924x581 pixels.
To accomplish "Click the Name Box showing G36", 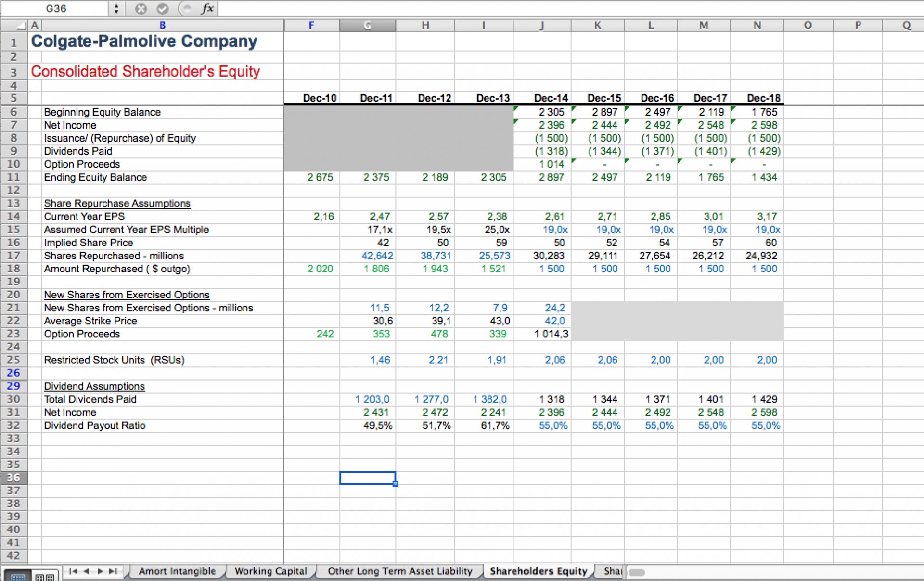I will coord(55,9).
